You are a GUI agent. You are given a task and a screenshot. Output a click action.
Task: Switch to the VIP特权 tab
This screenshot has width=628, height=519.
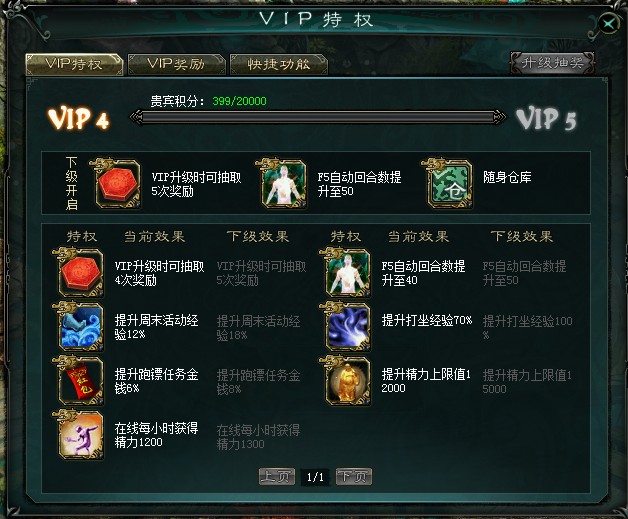(74, 64)
